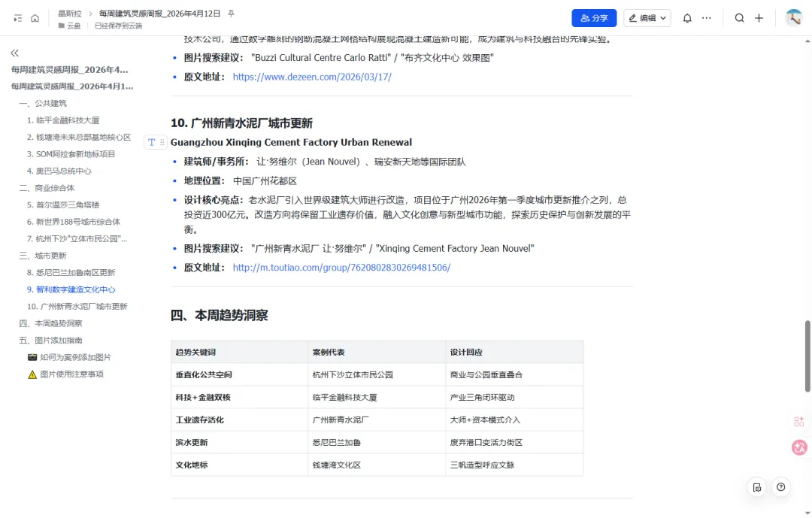
Task: Jump to 三、城市更新 outline section
Action: tap(43, 256)
